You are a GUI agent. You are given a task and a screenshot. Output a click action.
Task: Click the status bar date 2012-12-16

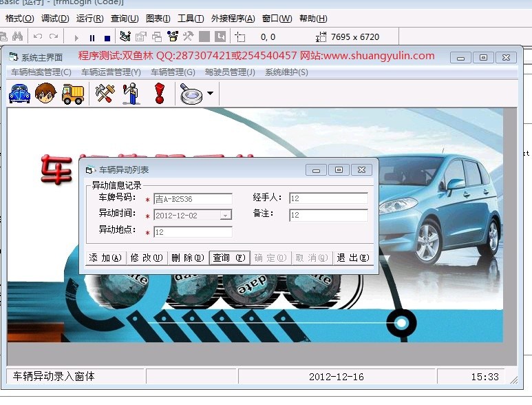337,377
